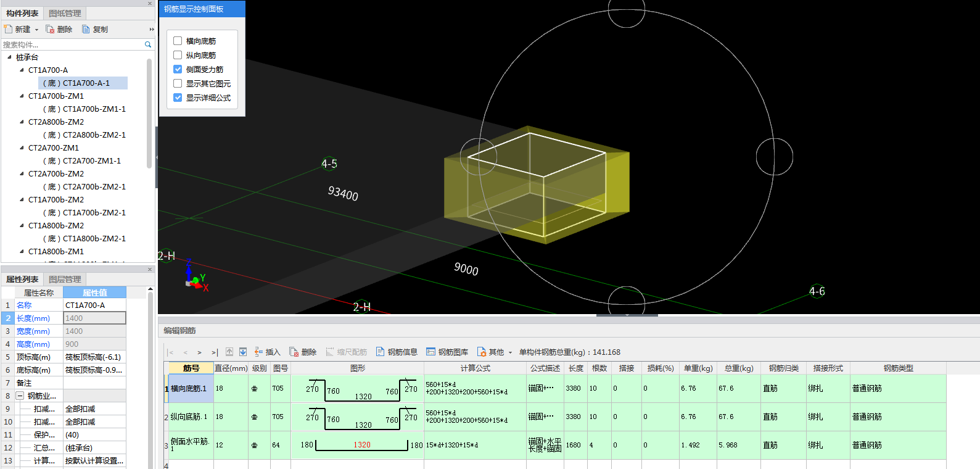The image size is (980, 469).
Task: Uncheck 侧面受力筋 checkbox
Action: [x=178, y=69]
